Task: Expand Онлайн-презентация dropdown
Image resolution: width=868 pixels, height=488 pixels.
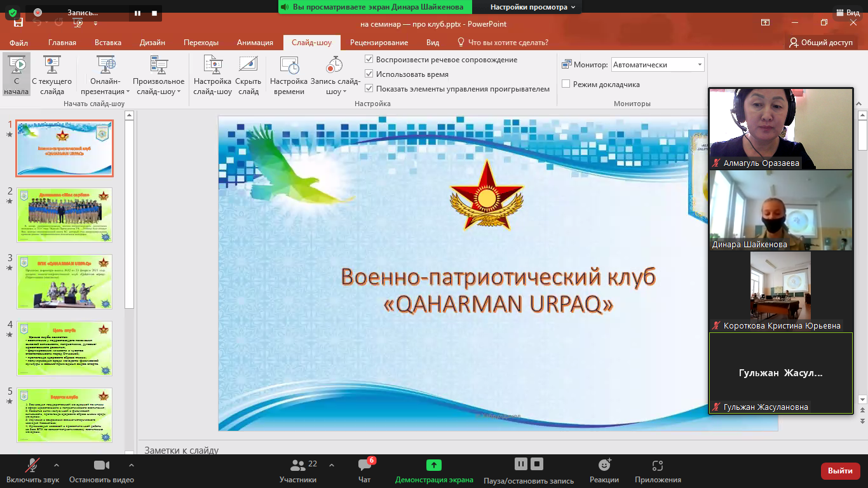Action: click(105, 91)
